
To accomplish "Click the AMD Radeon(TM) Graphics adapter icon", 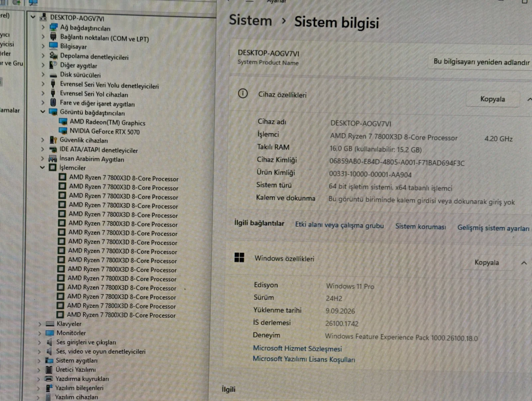I will tap(63, 121).
